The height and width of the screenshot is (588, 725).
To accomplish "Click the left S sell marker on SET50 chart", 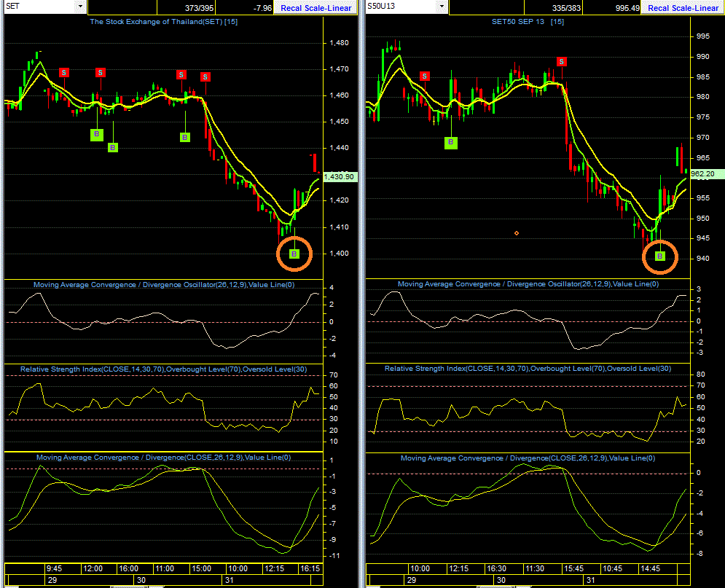I will point(425,77).
